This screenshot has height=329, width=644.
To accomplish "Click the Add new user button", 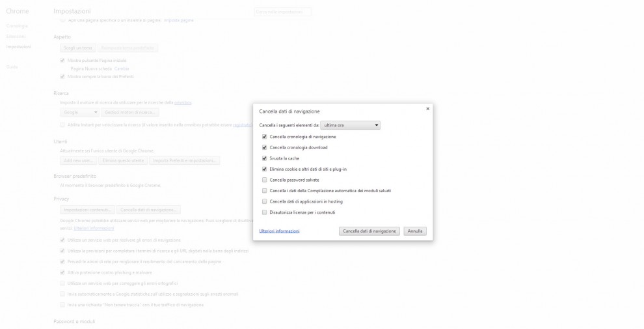I will (79, 161).
